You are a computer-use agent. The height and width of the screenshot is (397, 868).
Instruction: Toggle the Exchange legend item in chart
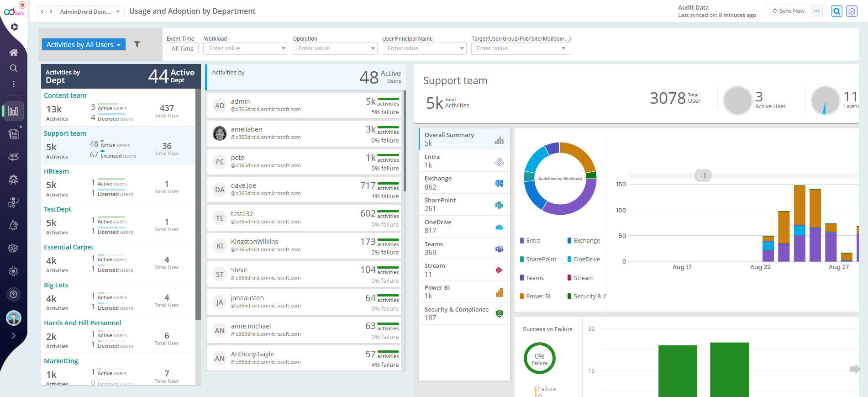click(x=586, y=241)
